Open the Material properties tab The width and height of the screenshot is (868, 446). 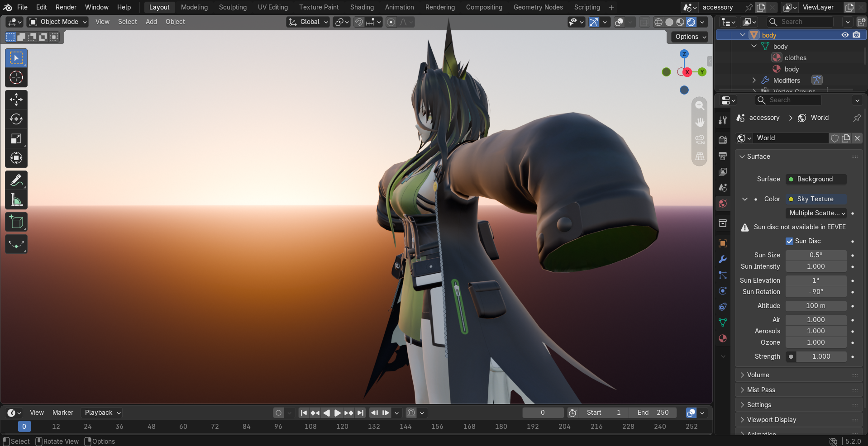coord(723,338)
